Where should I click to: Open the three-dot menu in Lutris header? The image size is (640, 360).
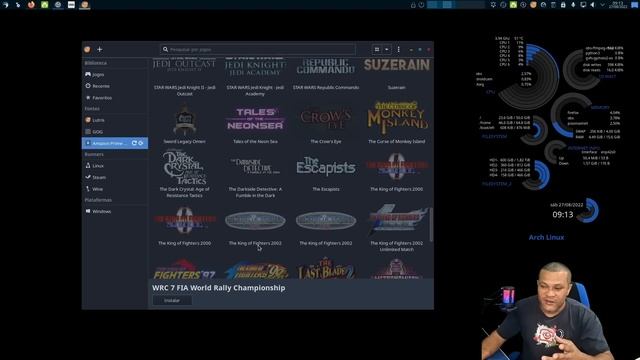398,49
